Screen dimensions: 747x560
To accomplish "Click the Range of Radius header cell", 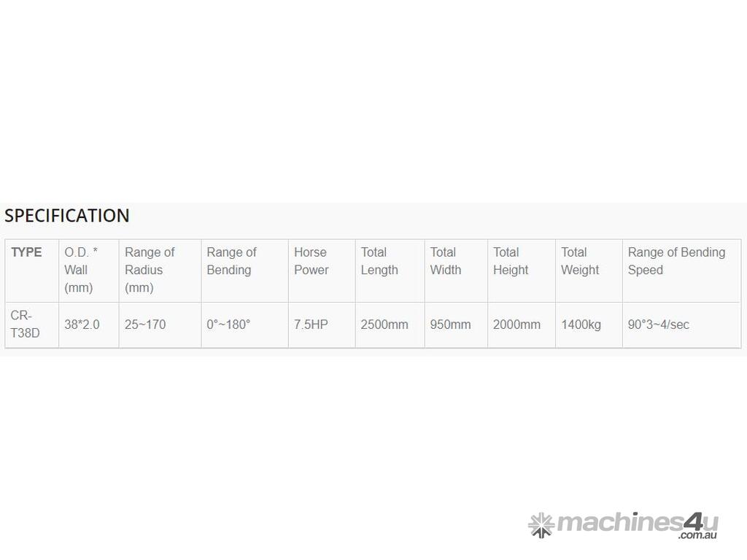I will (x=150, y=270).
